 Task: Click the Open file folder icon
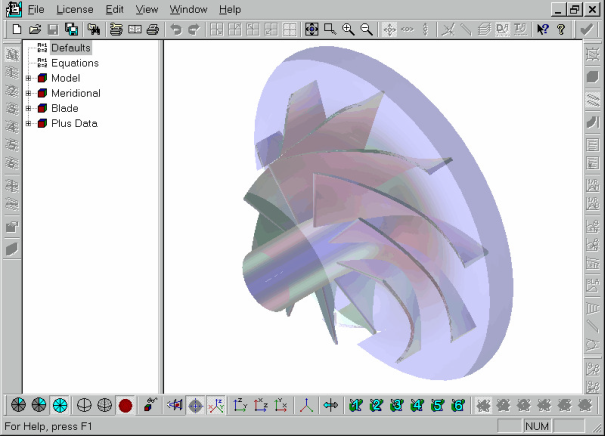[x=35, y=30]
